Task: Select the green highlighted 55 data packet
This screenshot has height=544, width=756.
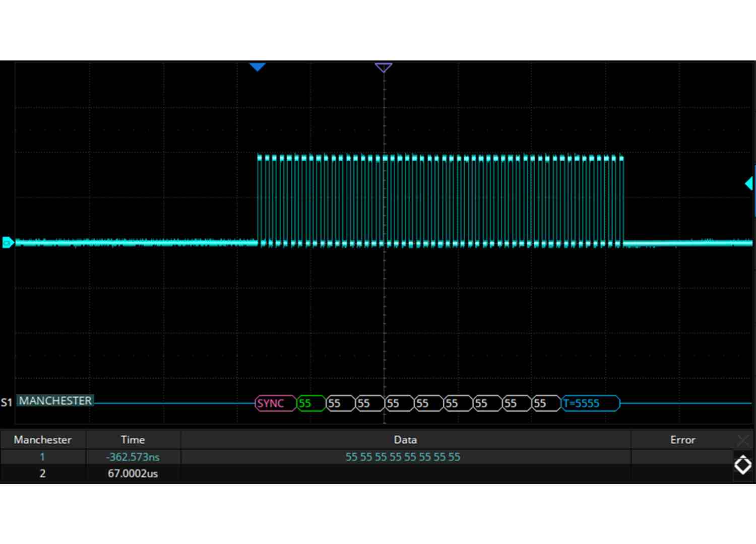Action: point(310,403)
